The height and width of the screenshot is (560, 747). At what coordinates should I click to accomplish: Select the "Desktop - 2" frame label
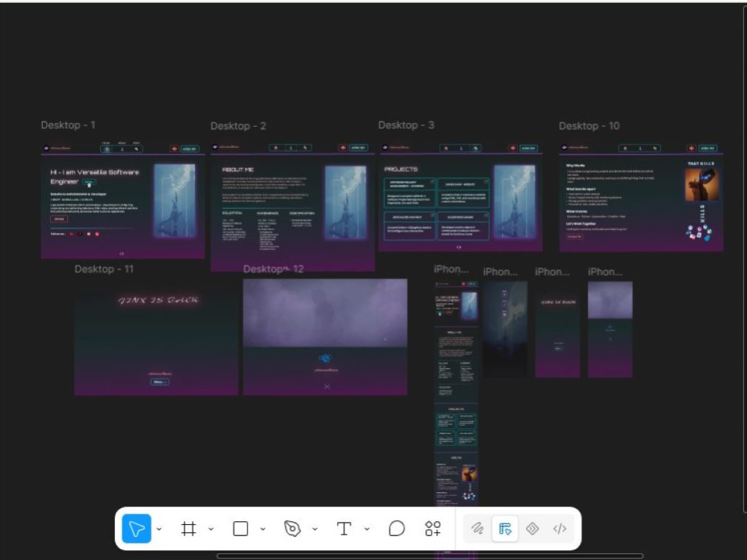[x=238, y=126]
